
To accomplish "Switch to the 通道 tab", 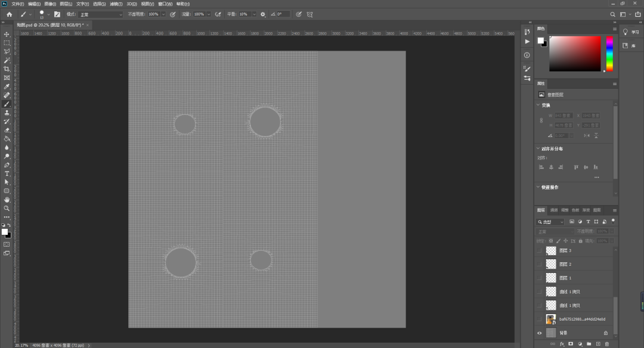I will tap(554, 210).
